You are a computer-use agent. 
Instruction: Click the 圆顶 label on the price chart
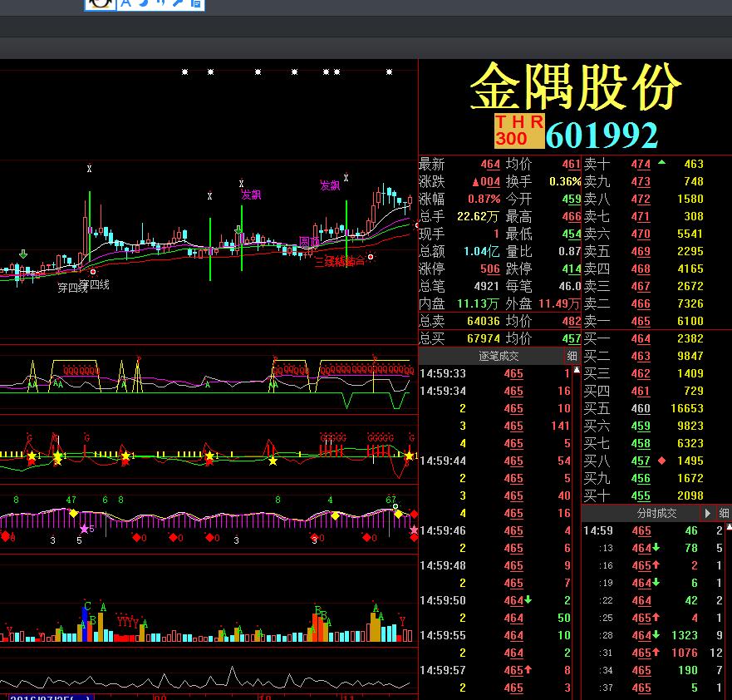tap(308, 242)
